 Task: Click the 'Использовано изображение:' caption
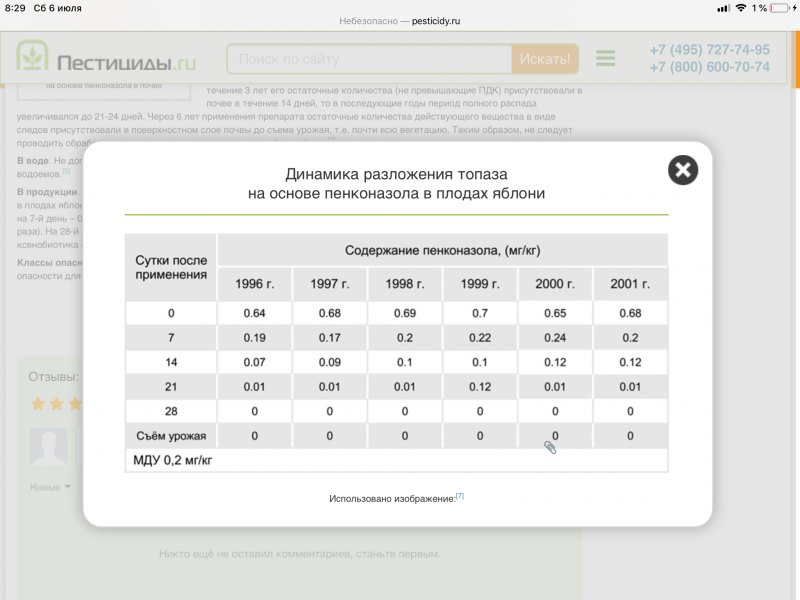tap(392, 498)
